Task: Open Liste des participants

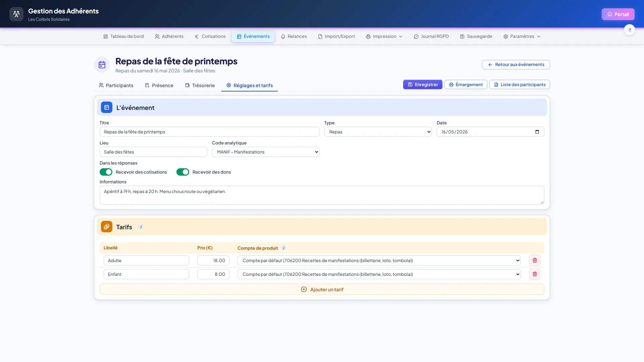Action: click(x=520, y=84)
